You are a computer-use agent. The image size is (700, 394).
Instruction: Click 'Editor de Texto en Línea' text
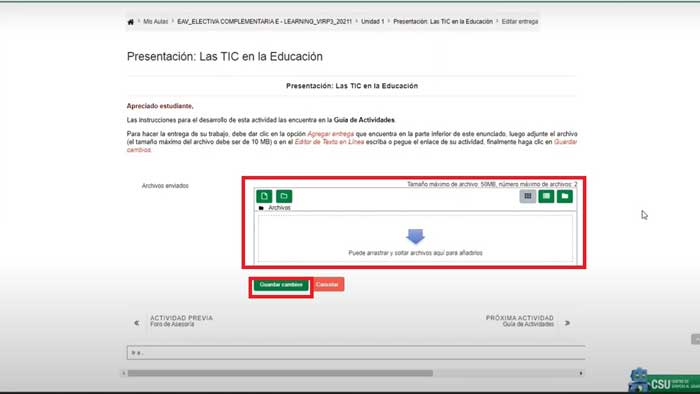tap(329, 142)
